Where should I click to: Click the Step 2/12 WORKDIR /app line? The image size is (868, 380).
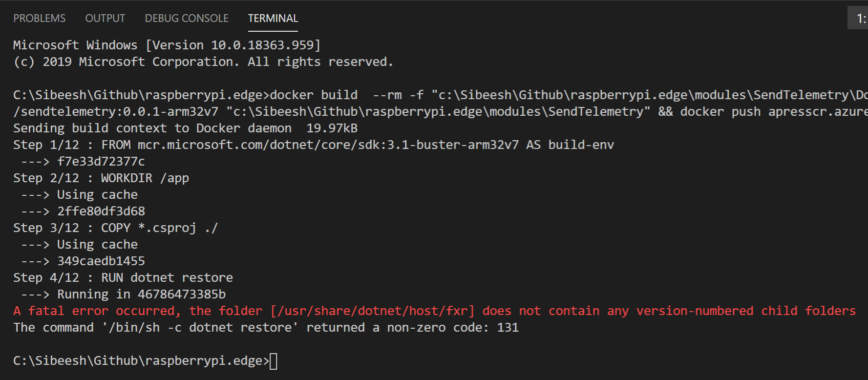[101, 178]
